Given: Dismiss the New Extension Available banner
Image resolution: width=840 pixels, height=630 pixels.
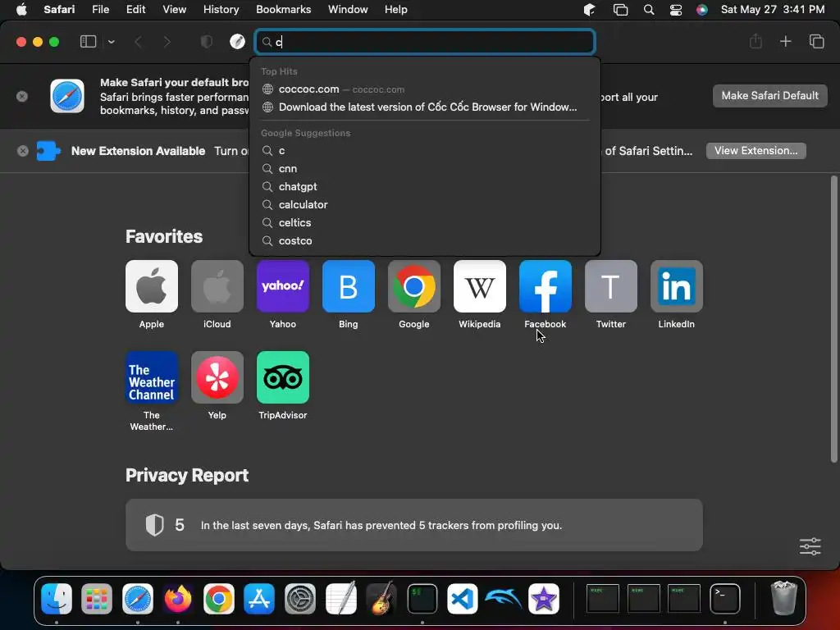Looking at the screenshot, I should pyautogui.click(x=22, y=151).
